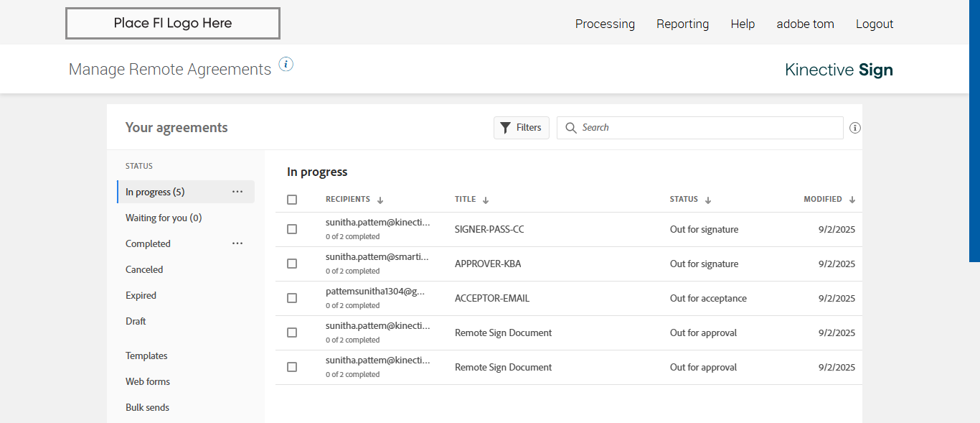Select the ACCEPTOR-EMAIL row checkbox

pos(292,298)
